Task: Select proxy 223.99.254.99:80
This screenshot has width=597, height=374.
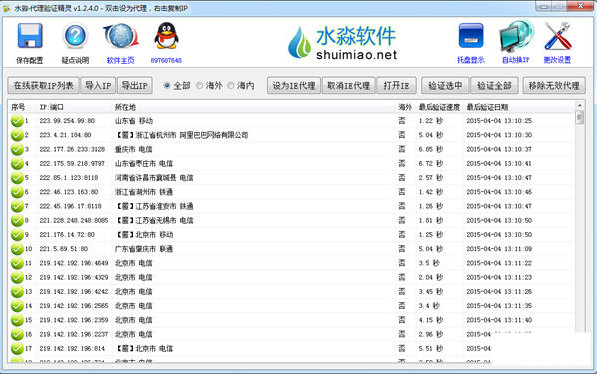Action: click(x=67, y=121)
